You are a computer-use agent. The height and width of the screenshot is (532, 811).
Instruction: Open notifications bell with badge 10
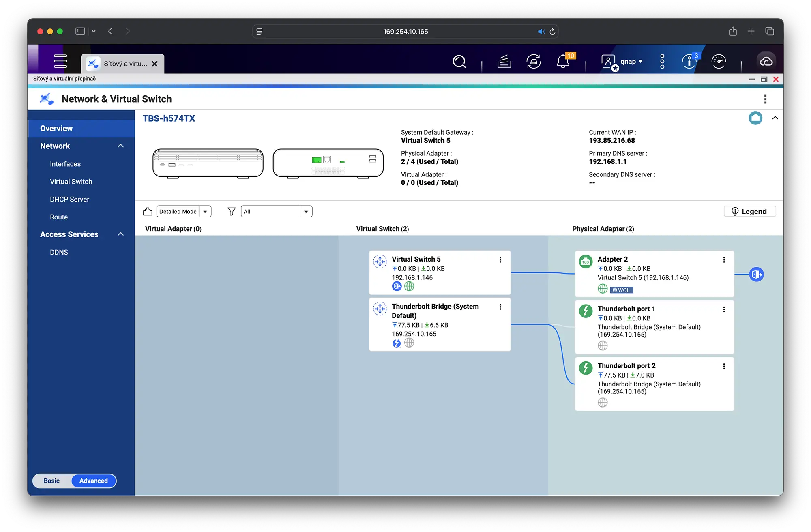point(563,62)
